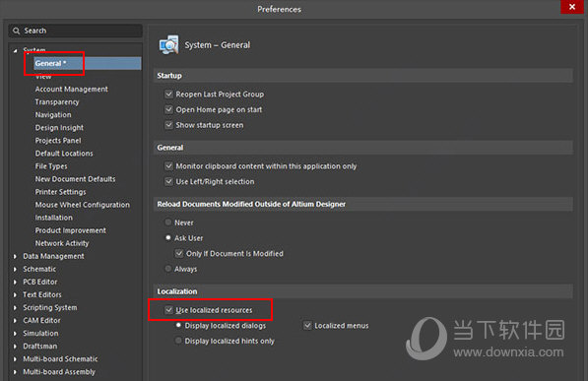Expand the Schematic node

coord(15,269)
